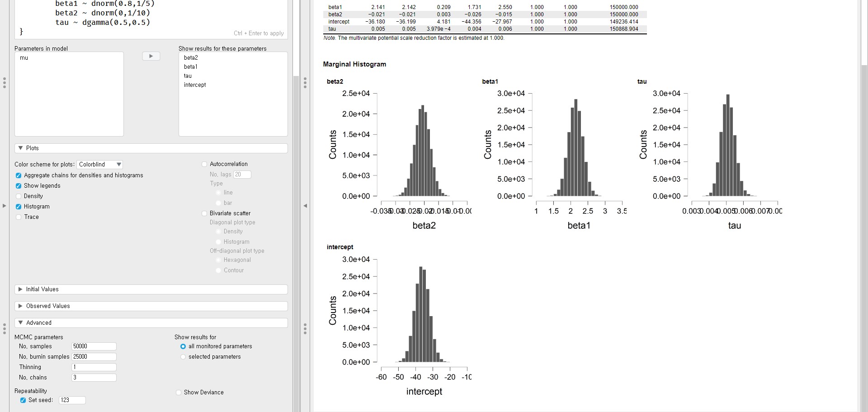Click the upper dots handle on the middle splitter
Image resolution: width=868 pixels, height=412 pixels.
(305, 83)
